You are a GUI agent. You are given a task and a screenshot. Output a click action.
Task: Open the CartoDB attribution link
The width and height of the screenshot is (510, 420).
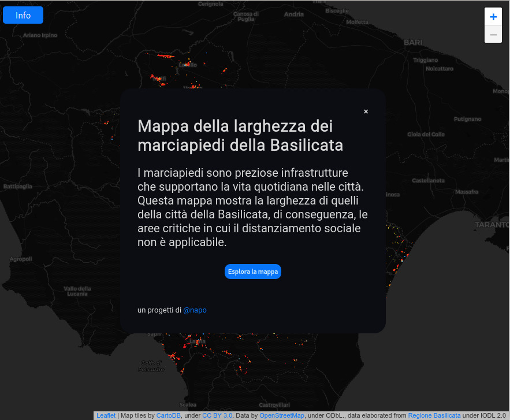click(169, 415)
